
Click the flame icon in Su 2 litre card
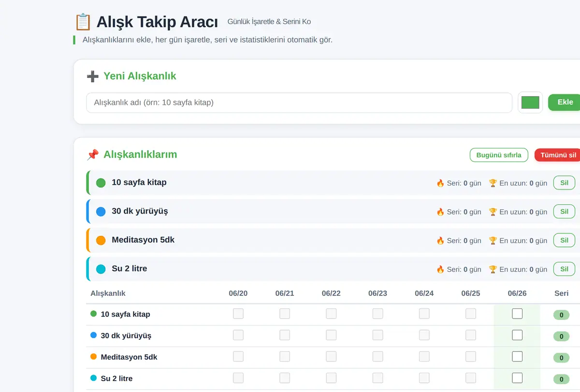pyautogui.click(x=440, y=269)
